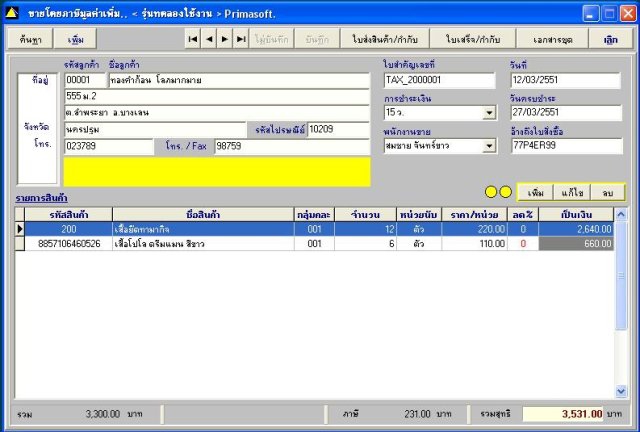Click the ค้นหา search button
Image resolution: width=640 pixels, height=432 pixels.
pos(30,39)
